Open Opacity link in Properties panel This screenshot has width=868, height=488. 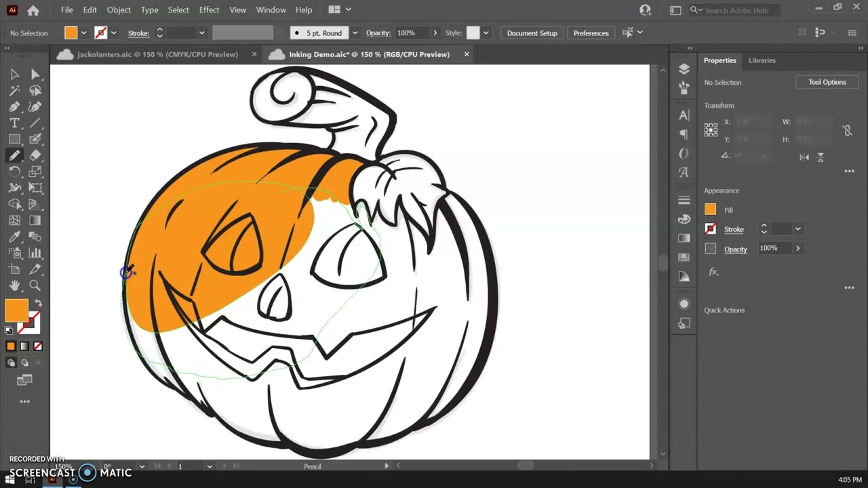(735, 249)
